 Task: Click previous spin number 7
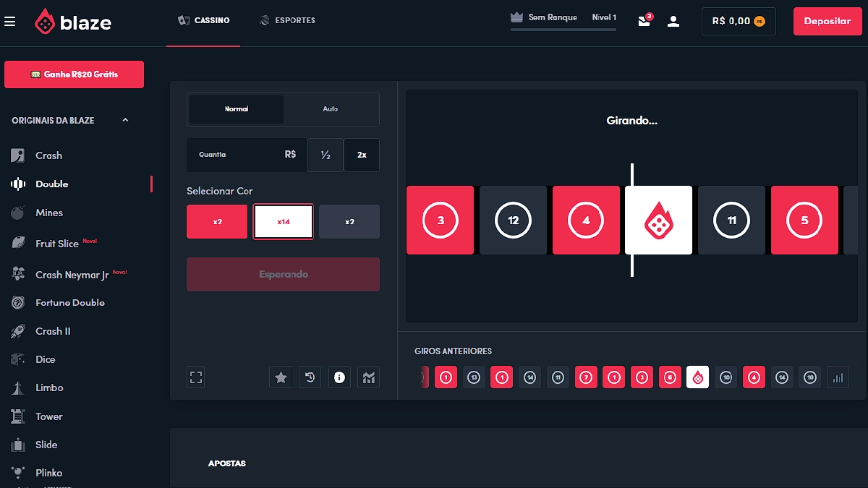586,377
